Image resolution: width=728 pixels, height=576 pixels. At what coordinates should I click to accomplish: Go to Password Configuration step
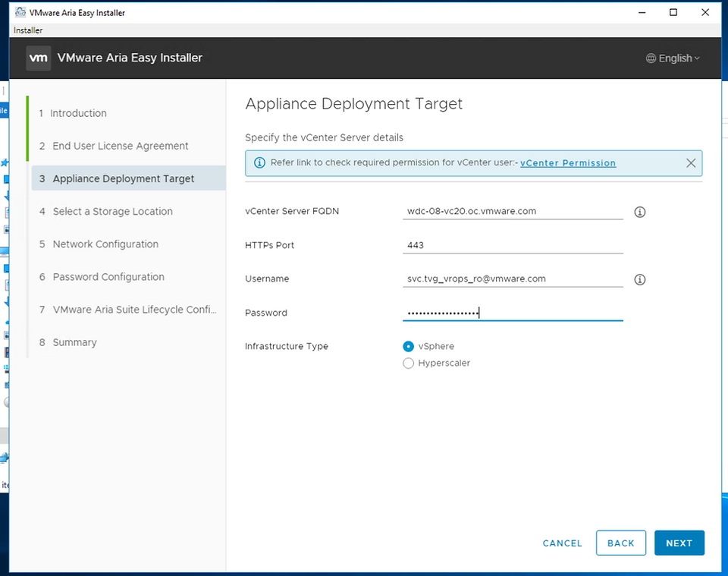point(102,277)
